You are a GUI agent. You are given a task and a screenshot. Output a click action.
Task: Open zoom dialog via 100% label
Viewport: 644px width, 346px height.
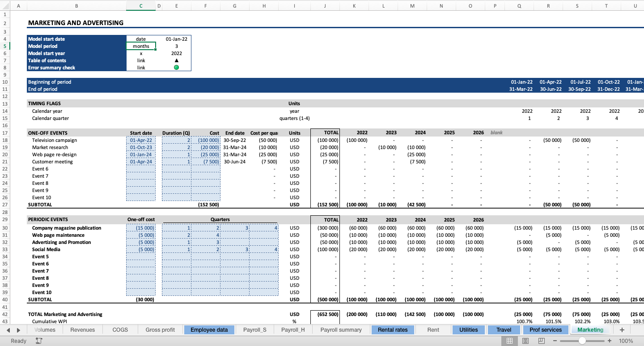626,341
